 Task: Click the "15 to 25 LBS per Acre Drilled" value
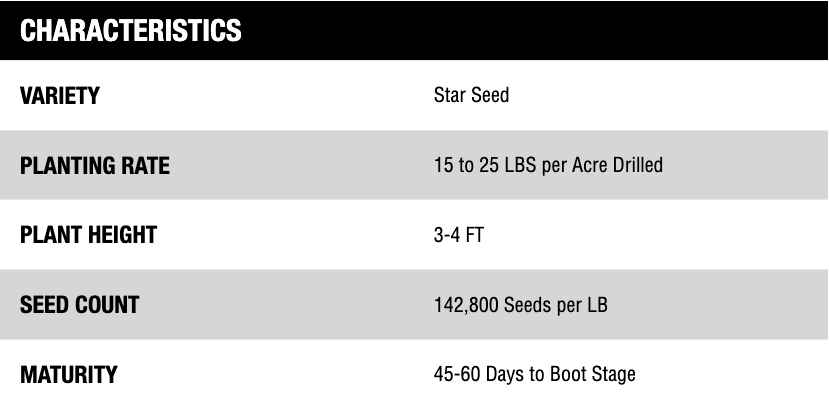pos(548,166)
